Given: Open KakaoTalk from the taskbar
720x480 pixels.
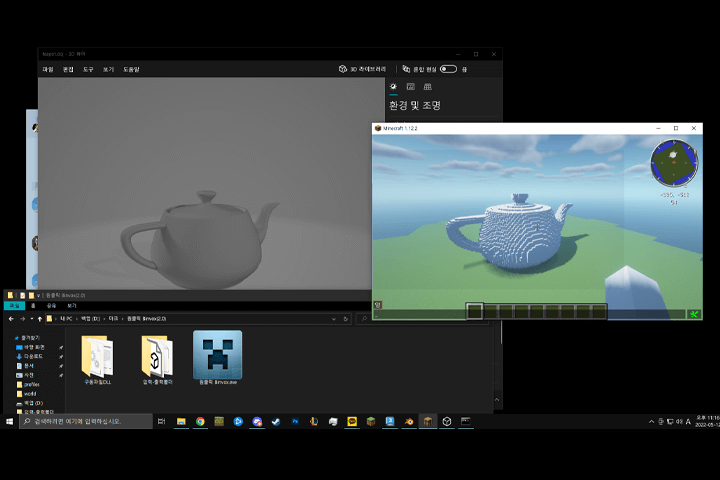Looking at the screenshot, I should tap(352, 421).
